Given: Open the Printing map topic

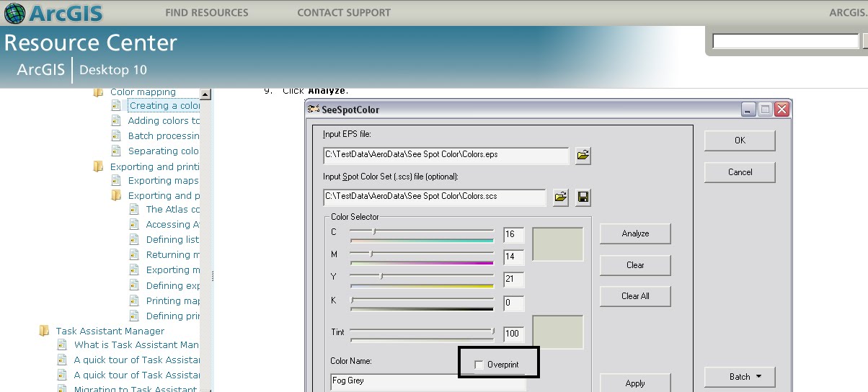Looking at the screenshot, I should pyautogui.click(x=173, y=300).
